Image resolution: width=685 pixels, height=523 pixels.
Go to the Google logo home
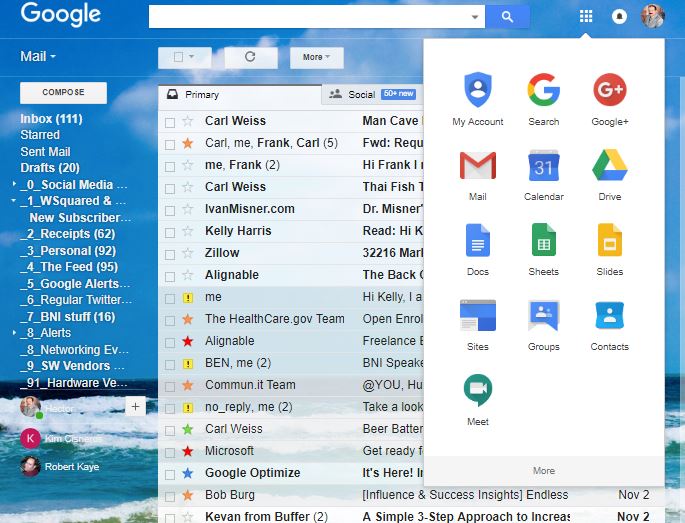pos(60,14)
